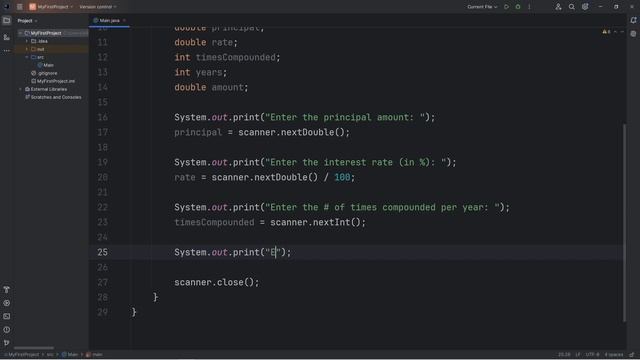Change UTF-8 file encoding
The width and height of the screenshot is (640, 360).
pos(592,355)
